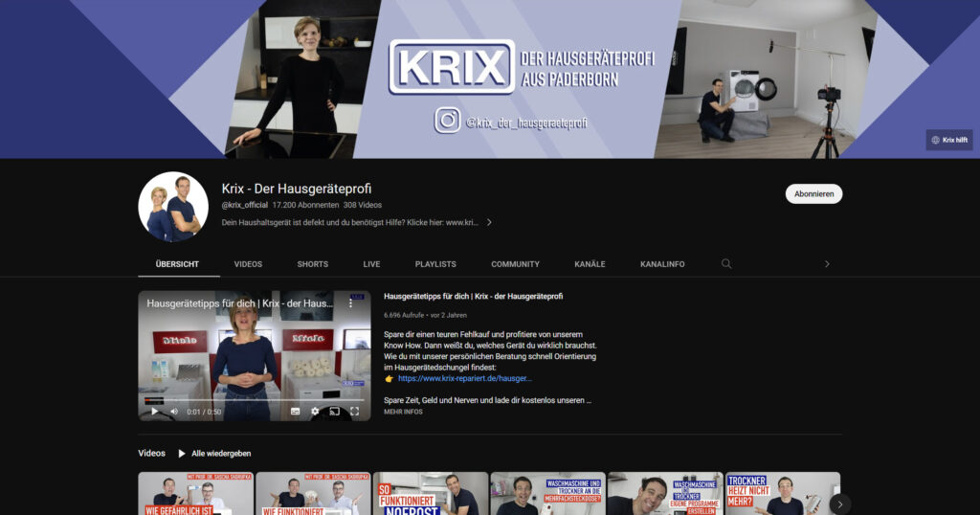Click the trailer progress bar

click(x=255, y=400)
